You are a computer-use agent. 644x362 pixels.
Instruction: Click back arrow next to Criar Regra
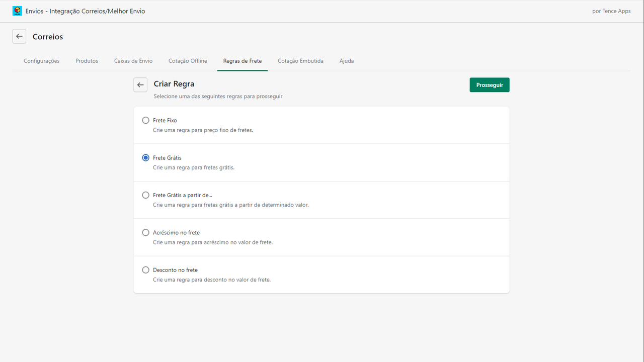[x=140, y=85]
